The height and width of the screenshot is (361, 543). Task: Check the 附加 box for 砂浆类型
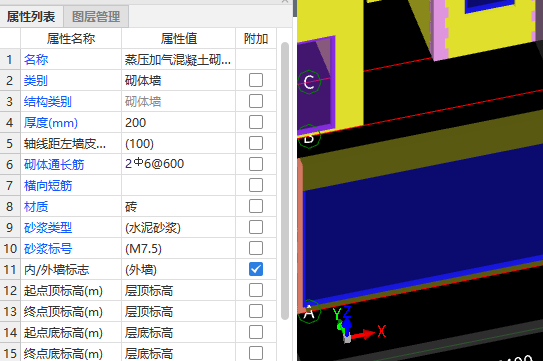pos(256,227)
